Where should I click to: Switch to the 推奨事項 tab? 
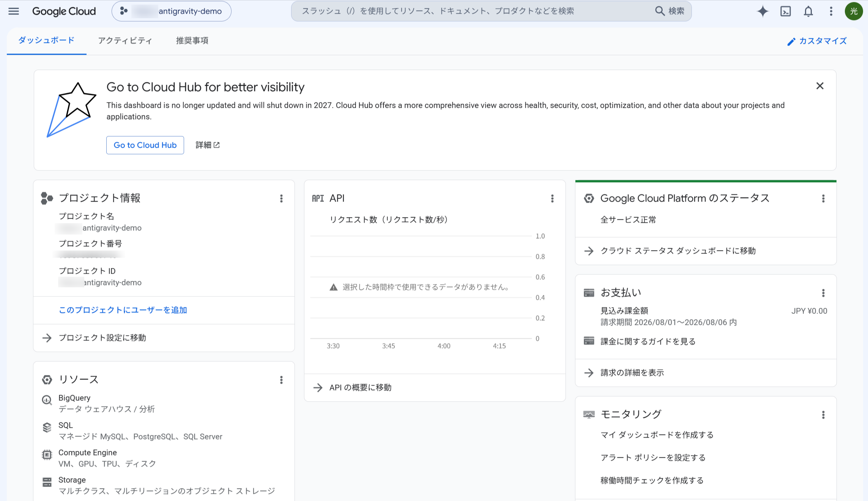[192, 41]
